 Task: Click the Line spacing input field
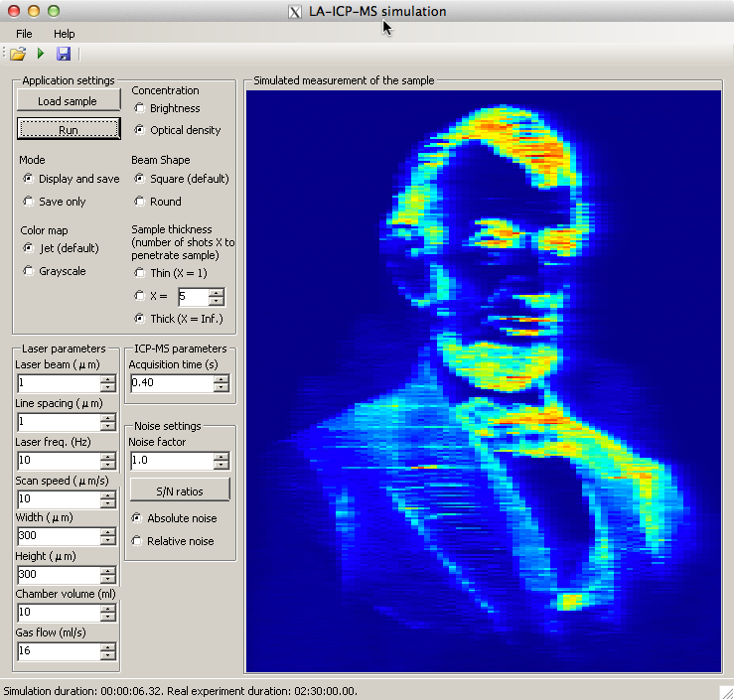click(59, 422)
